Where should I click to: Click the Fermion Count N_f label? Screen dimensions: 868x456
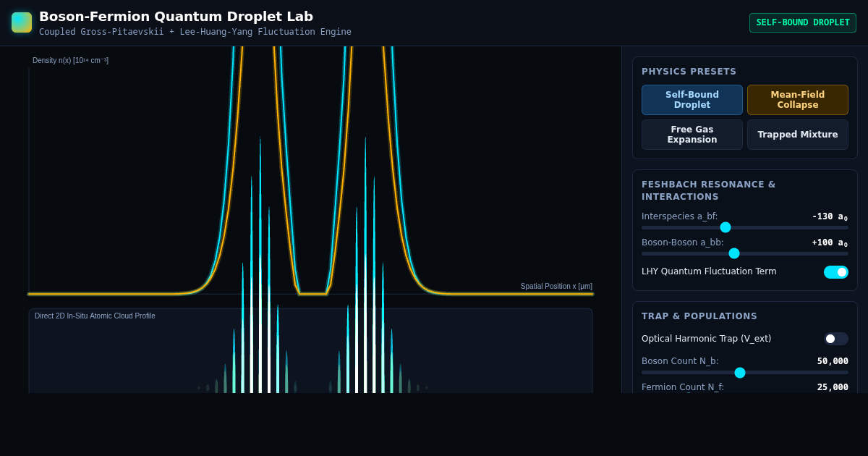tap(683, 387)
